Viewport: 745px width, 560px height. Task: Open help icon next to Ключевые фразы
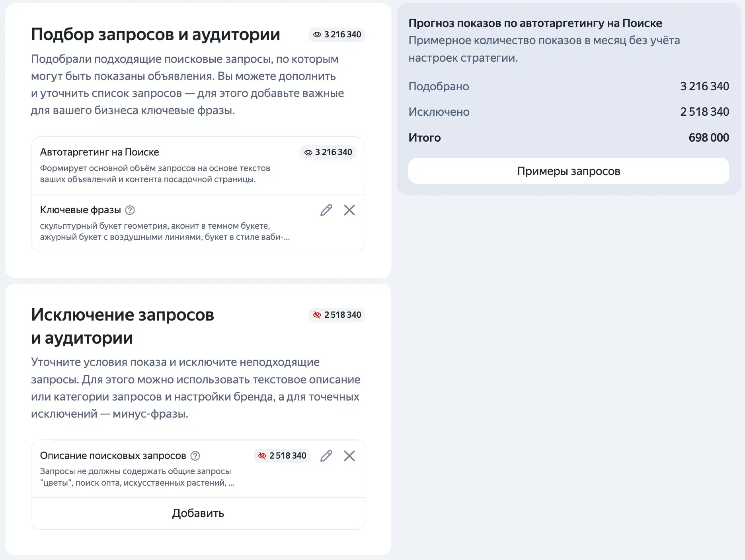point(130,210)
